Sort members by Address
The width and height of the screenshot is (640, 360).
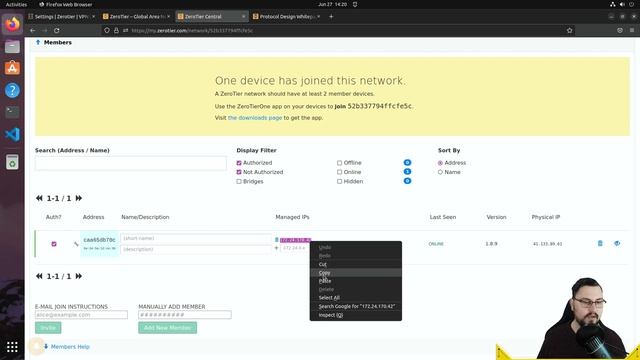point(440,163)
